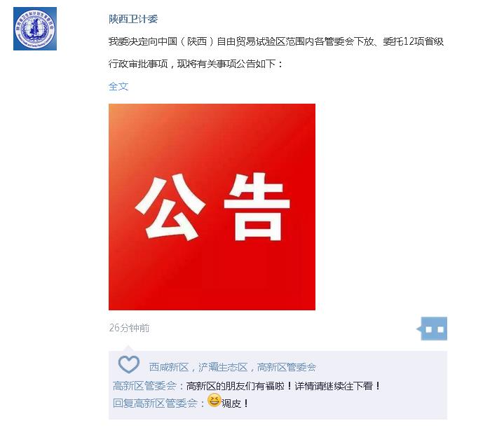Click 高新区管委会 in the 回复 reply line
Viewport: 504px width, 428px height.
click(x=165, y=403)
